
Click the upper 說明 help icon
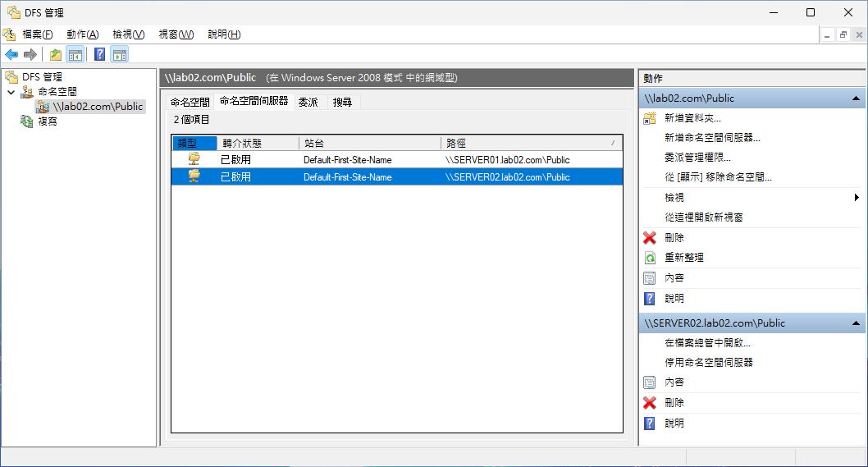point(650,299)
